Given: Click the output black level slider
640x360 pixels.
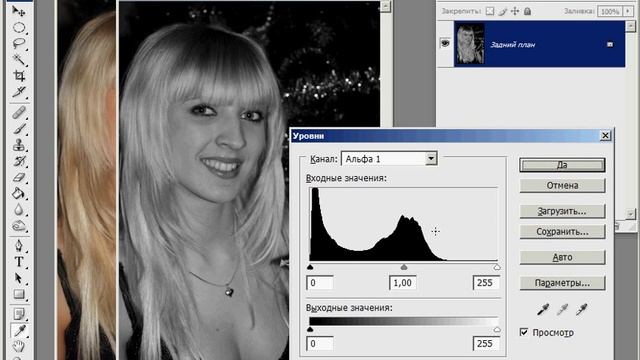Looking at the screenshot, I should point(310,329).
